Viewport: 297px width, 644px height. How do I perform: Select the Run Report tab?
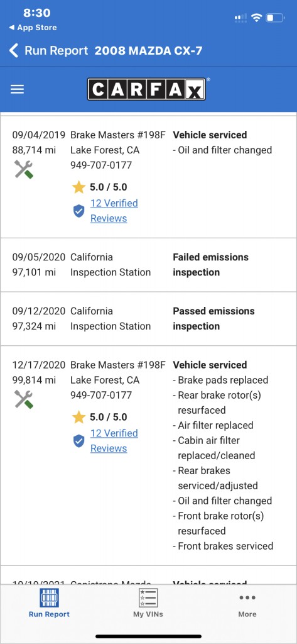(x=49, y=603)
